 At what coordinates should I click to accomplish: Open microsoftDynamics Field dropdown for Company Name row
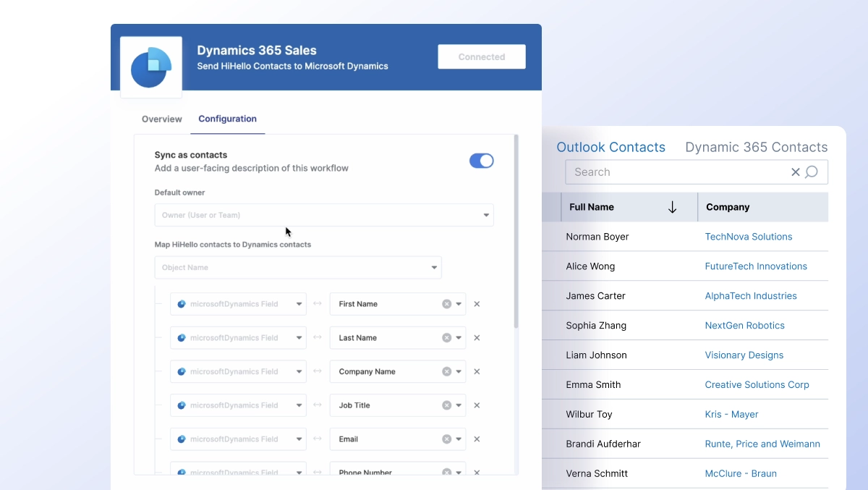tap(238, 371)
